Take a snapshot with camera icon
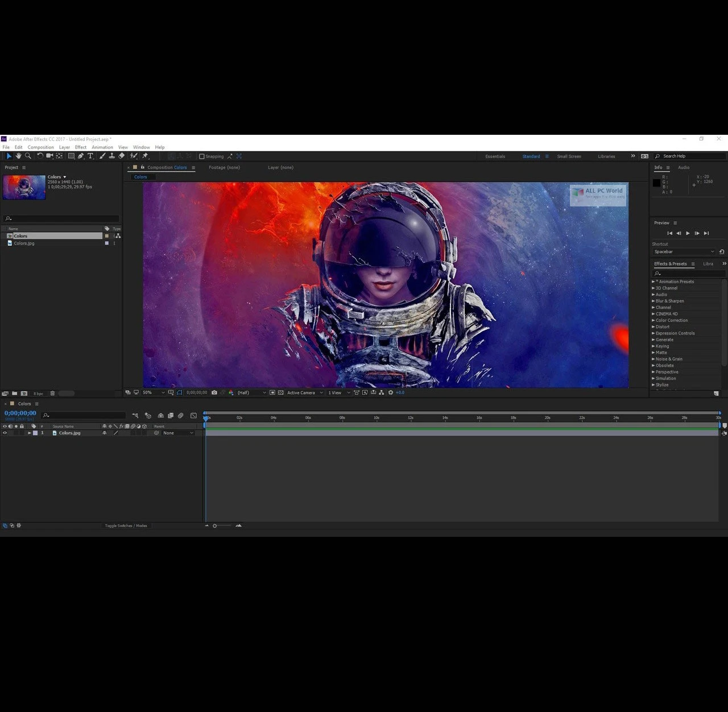The width and height of the screenshot is (728, 712). click(x=214, y=392)
